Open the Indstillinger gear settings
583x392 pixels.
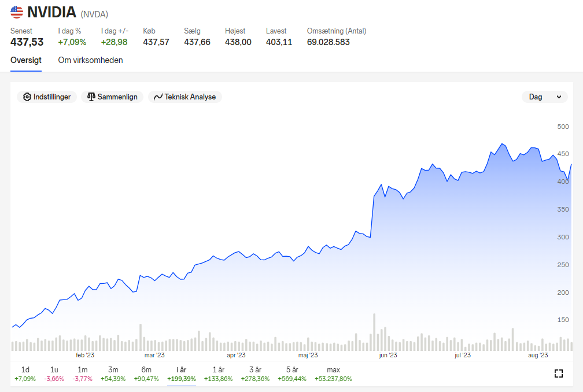click(x=47, y=97)
